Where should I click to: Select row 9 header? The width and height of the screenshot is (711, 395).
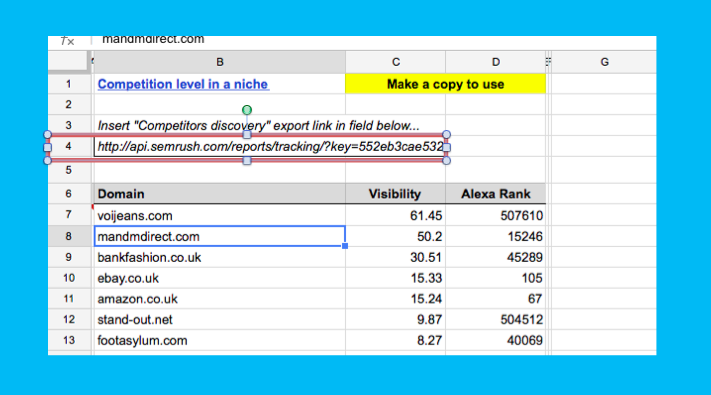coord(69,257)
